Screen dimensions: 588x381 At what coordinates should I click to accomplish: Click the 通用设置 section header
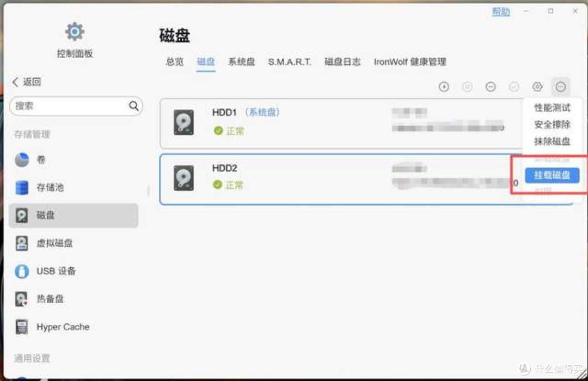pyautogui.click(x=32, y=359)
